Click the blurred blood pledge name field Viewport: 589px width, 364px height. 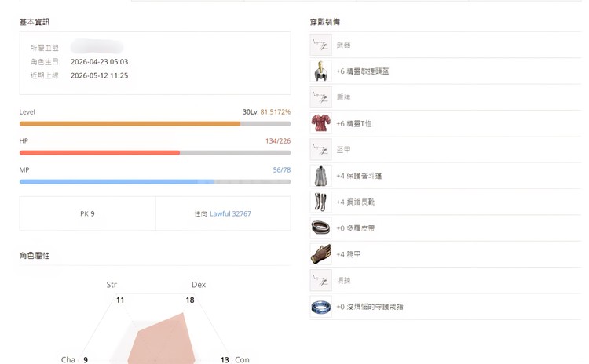pyautogui.click(x=97, y=47)
